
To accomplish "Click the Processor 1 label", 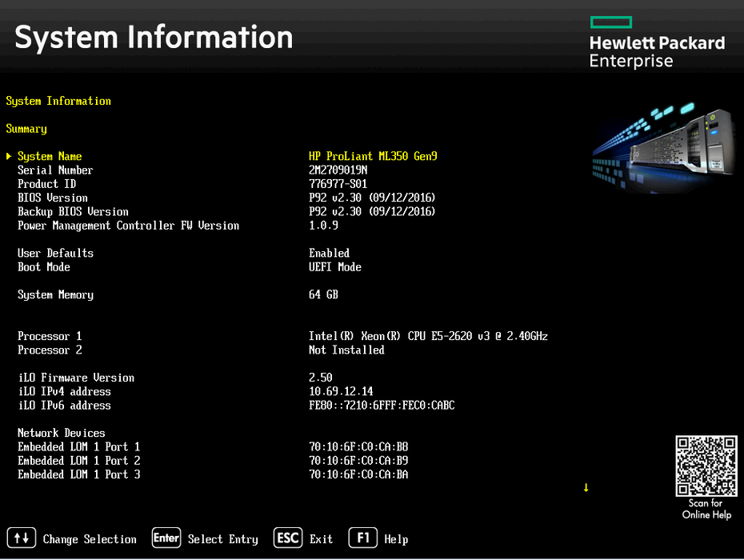I will pyautogui.click(x=50, y=336).
